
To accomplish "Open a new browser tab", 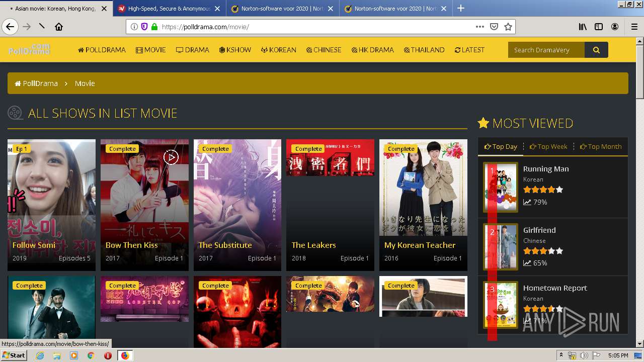I will point(461,8).
